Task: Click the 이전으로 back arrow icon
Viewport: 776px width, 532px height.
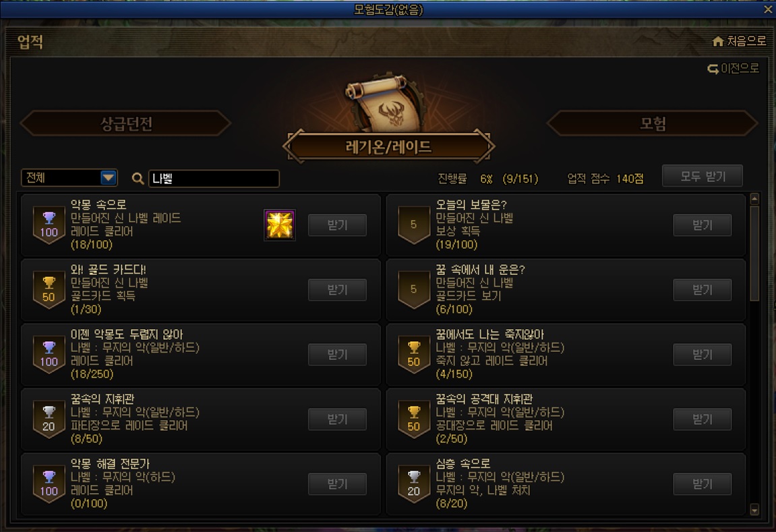Action: (x=713, y=69)
